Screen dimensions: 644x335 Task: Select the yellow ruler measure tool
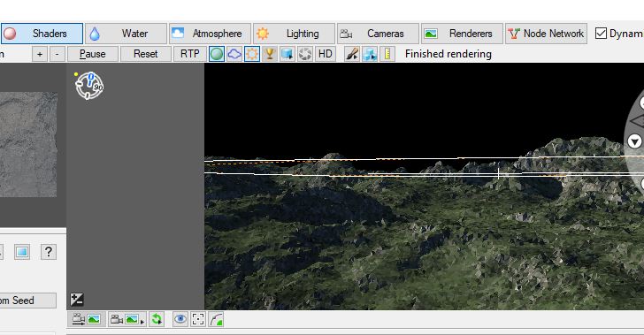point(387,54)
